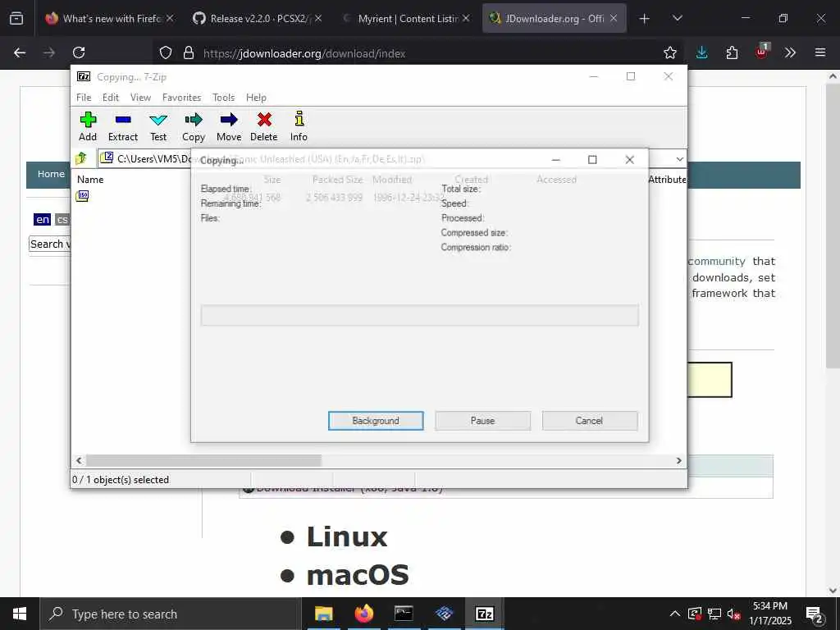Run the Test tool in 7-Zip
The image size is (840, 630).
click(158, 126)
